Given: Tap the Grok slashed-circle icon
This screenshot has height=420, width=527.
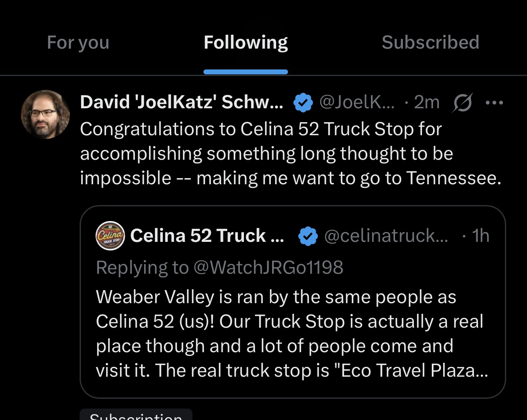Looking at the screenshot, I should [462, 103].
